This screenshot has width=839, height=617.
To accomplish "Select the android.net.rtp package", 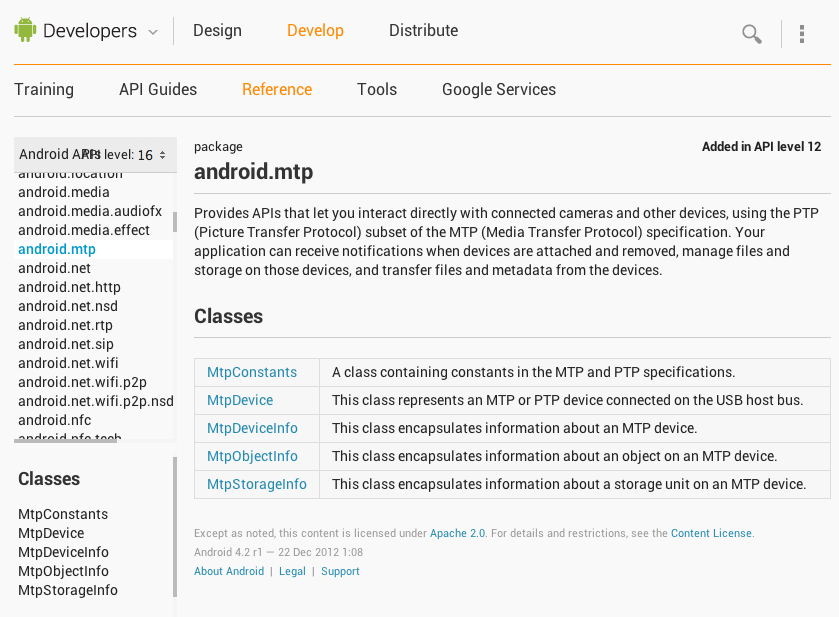I will (65, 325).
